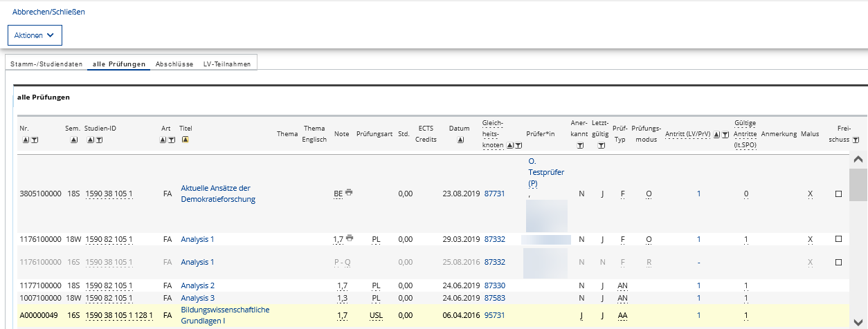Open the Nr. column filter
The image size is (868, 329).
point(35,140)
